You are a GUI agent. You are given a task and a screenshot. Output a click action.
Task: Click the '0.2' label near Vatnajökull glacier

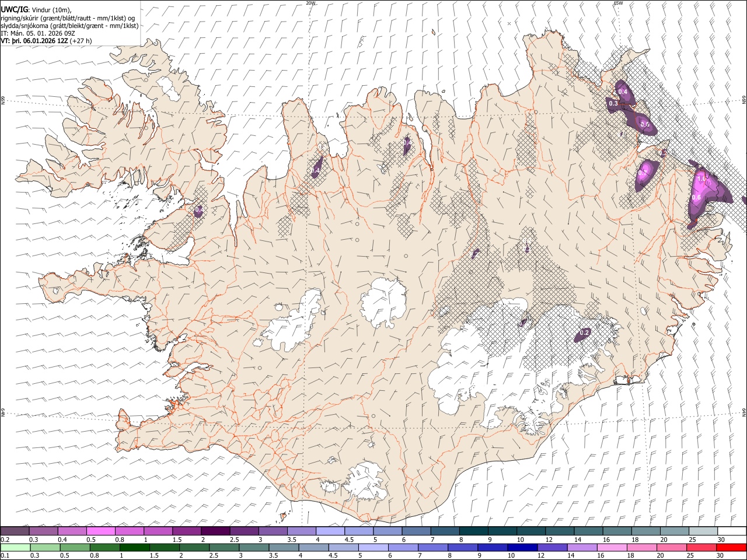click(585, 332)
